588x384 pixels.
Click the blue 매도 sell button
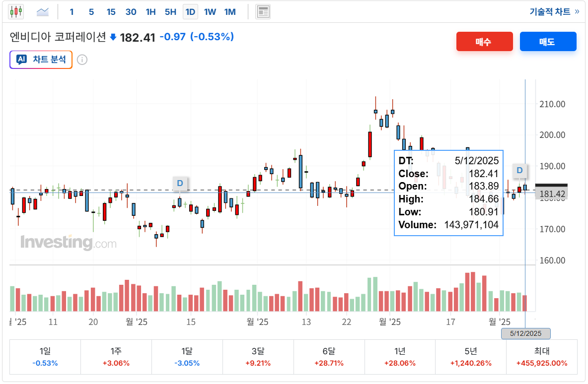point(548,41)
